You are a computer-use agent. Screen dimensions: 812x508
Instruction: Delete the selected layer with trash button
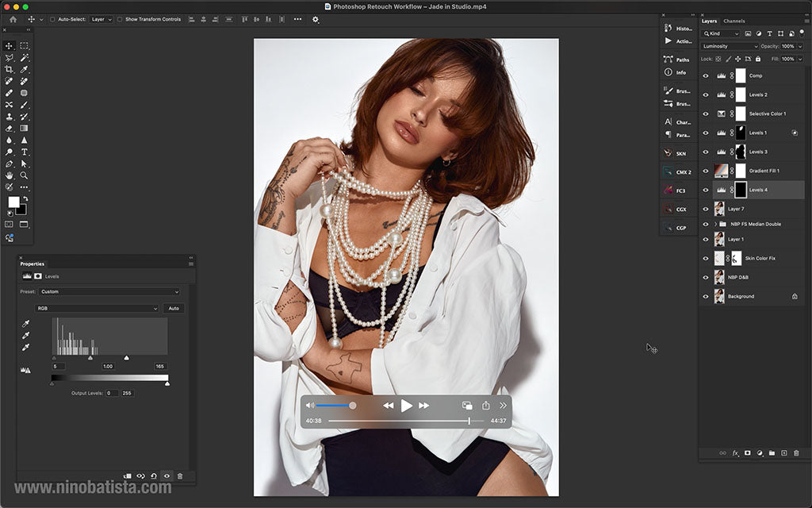coord(796,453)
